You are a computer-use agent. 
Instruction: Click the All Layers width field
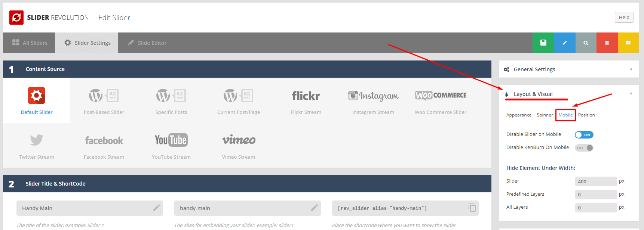pyautogui.click(x=596, y=208)
